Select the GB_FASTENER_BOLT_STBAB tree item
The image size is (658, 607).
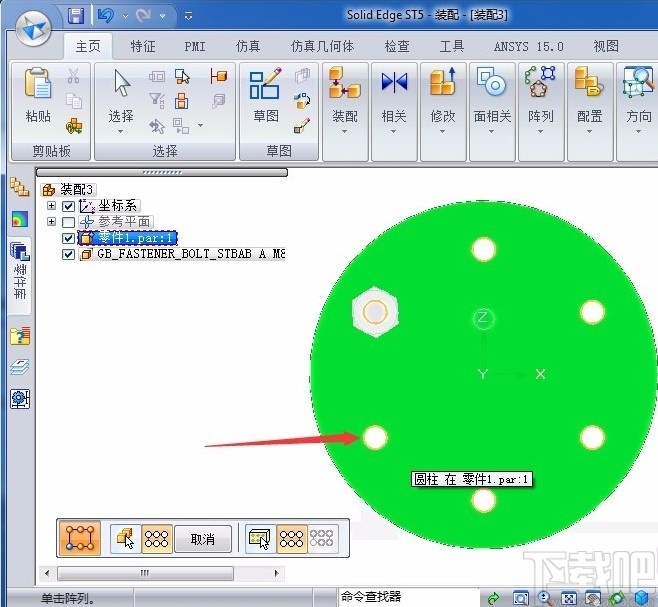click(x=182, y=254)
